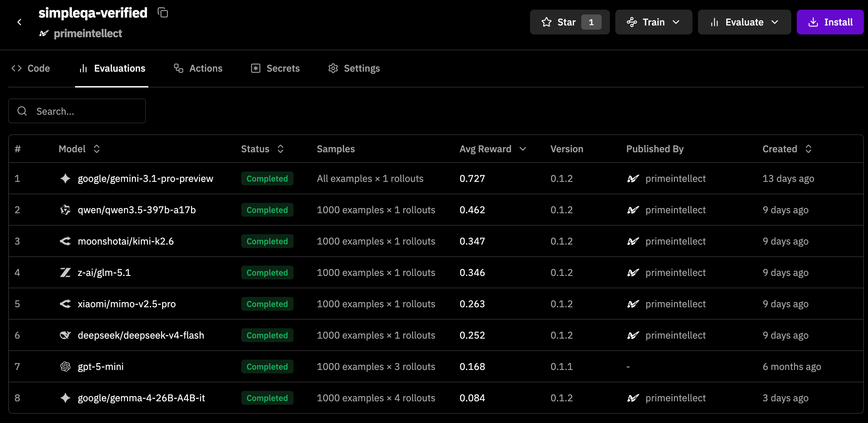
Task: Click the '3 days ago' created cell
Action: 785,398
